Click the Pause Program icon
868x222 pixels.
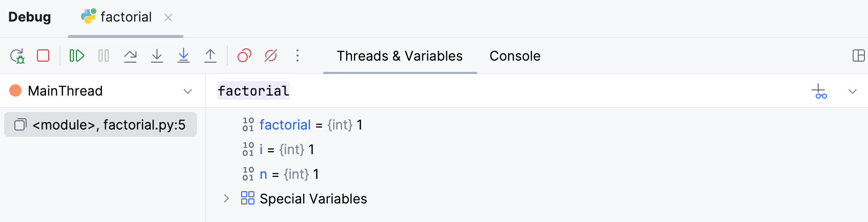104,55
